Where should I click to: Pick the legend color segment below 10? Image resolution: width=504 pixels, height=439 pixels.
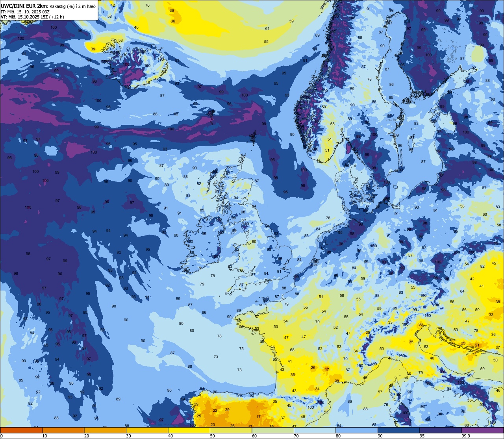[x=21, y=430]
